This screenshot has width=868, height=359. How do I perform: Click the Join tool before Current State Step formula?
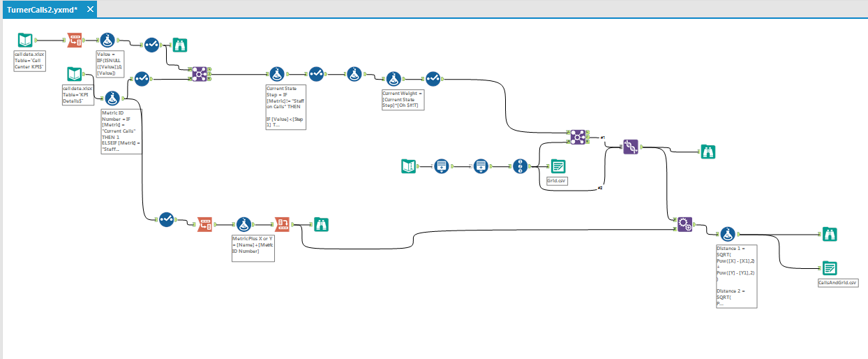(x=199, y=73)
